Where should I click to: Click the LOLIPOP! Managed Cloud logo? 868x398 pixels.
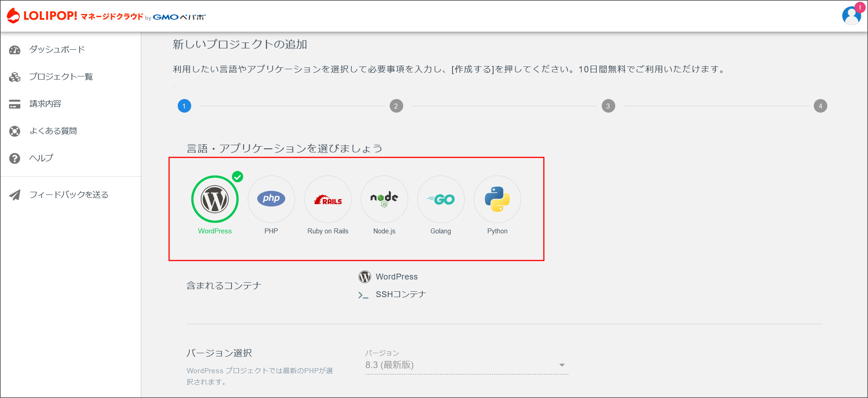pos(106,16)
